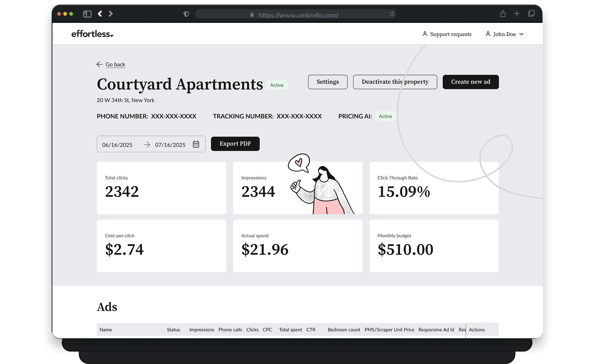
Task: Open property Settings
Action: 328,82
